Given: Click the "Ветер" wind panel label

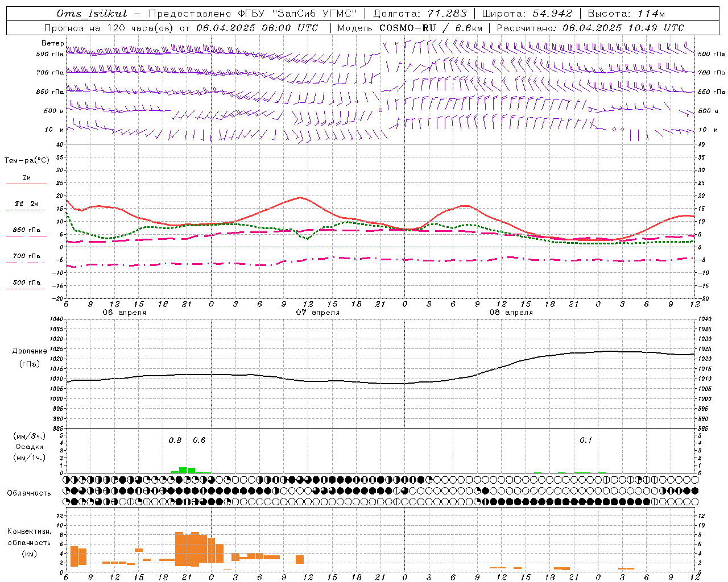Looking at the screenshot, I should [52, 43].
